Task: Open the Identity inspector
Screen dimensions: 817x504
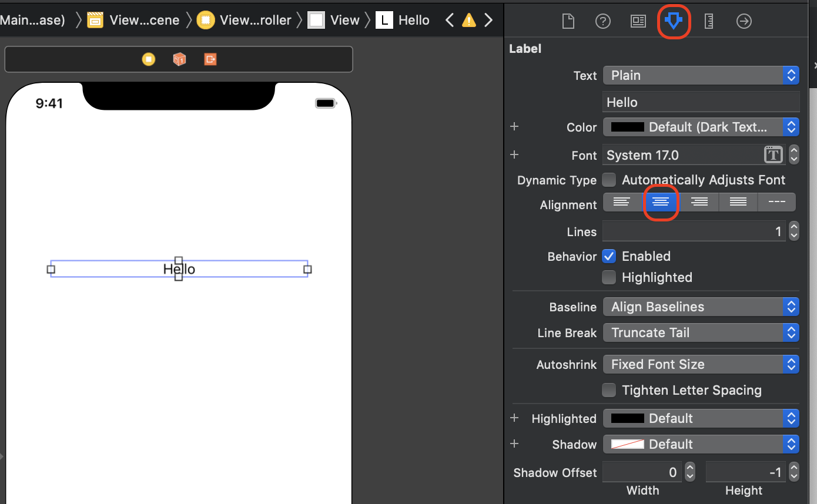Action: point(638,21)
